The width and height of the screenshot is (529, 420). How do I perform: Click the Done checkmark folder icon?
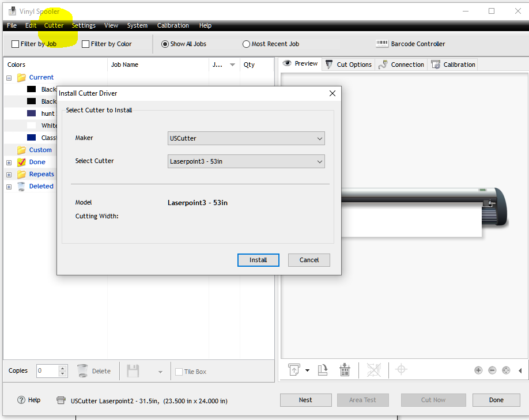(x=21, y=162)
